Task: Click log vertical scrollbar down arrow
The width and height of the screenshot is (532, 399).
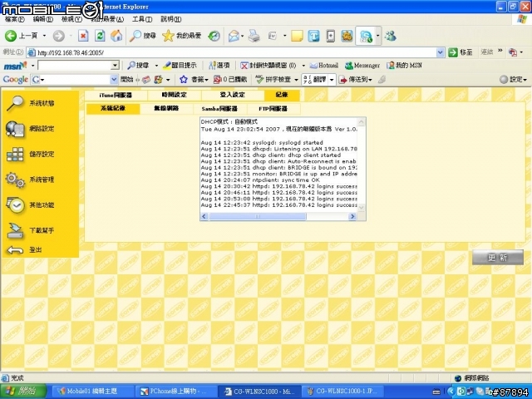Action: pos(362,207)
